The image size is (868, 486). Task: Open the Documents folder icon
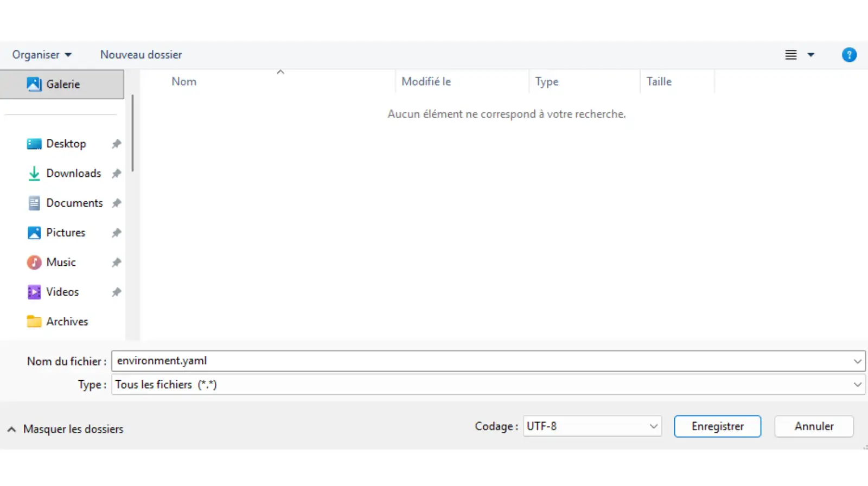point(34,203)
